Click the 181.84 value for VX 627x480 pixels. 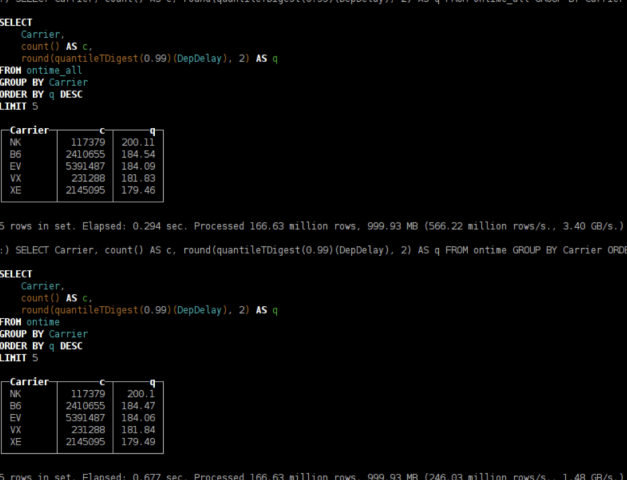[138, 430]
